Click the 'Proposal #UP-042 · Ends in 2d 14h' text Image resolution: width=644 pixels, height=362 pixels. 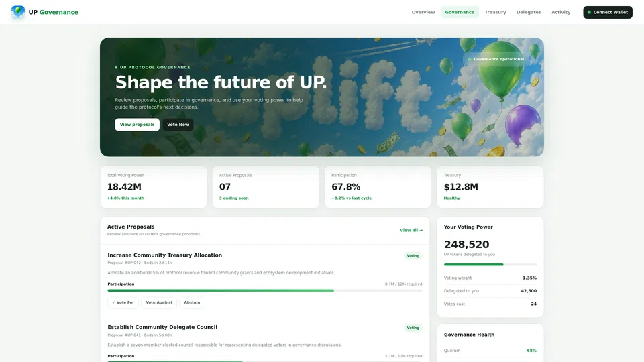(140, 263)
